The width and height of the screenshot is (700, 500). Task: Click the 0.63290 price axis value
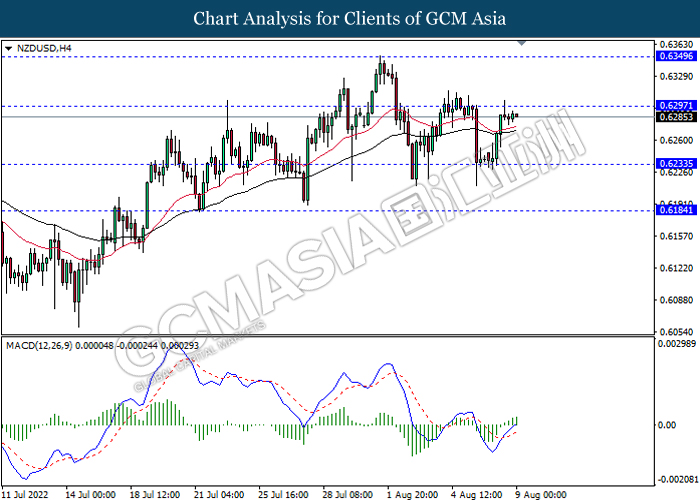tap(677, 76)
